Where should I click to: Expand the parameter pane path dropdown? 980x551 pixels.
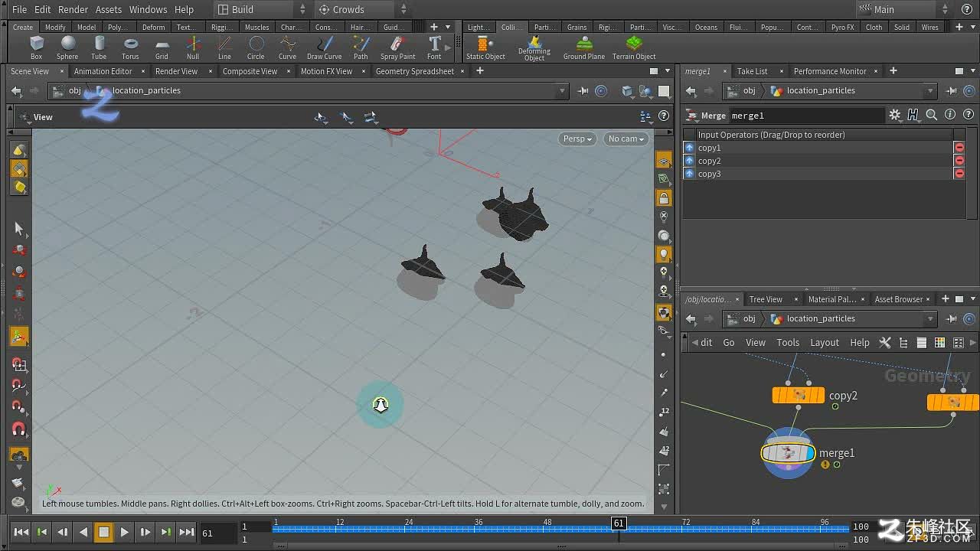[x=931, y=90]
